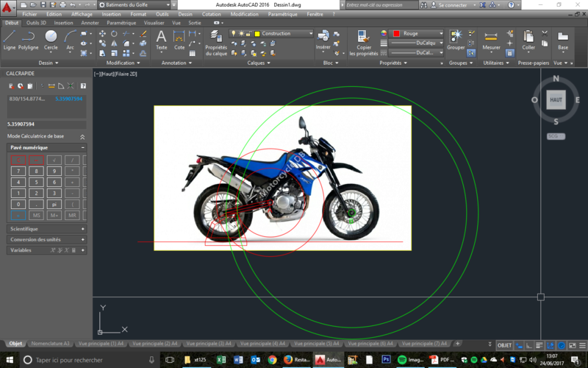Clear the CALCRAPIDE history with clock icon

point(21,86)
